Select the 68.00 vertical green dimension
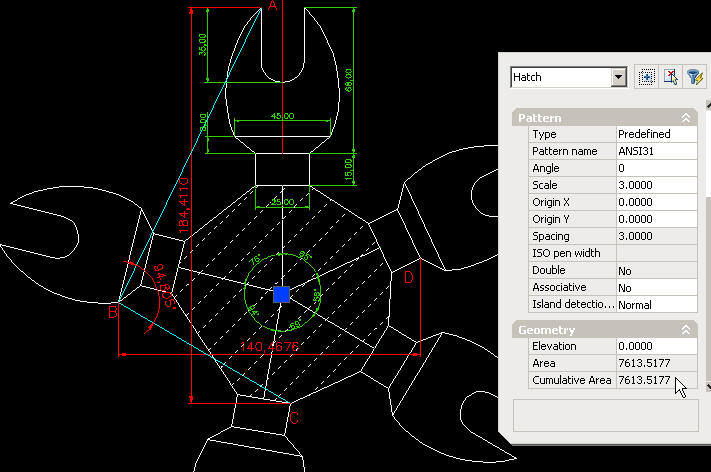Viewport: 711px width, 472px height. pyautogui.click(x=348, y=80)
